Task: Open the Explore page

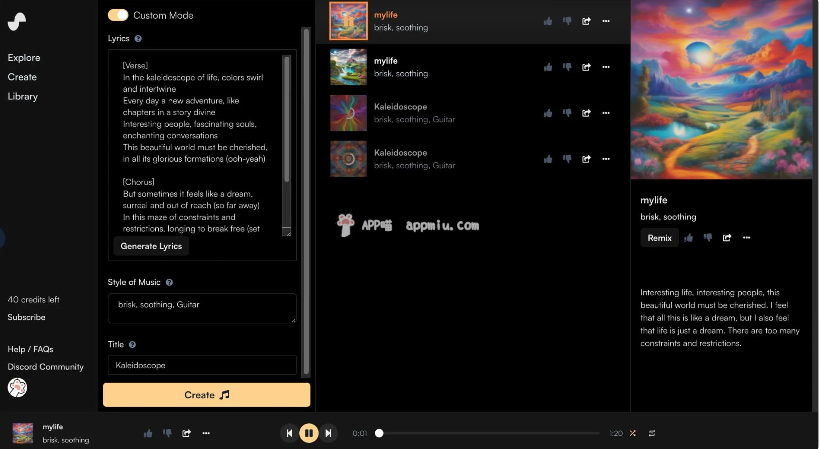Action: tap(24, 58)
